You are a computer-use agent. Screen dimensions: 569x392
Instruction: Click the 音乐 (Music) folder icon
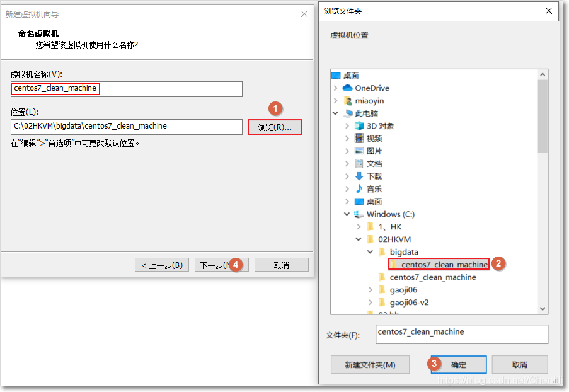click(359, 188)
